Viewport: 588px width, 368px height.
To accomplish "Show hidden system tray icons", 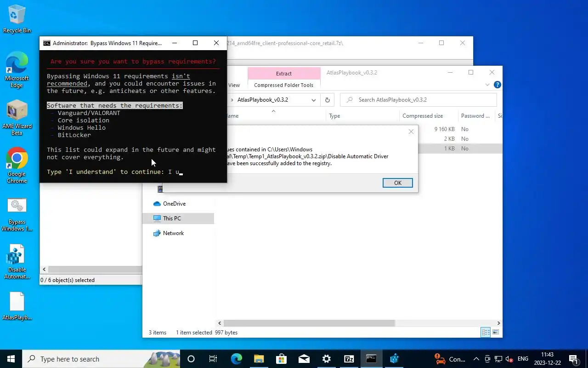I will (476, 359).
